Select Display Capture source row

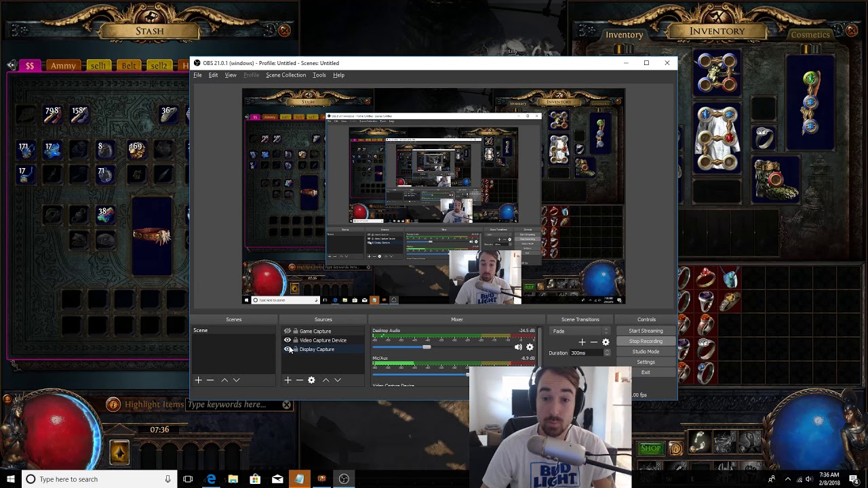pyautogui.click(x=323, y=349)
